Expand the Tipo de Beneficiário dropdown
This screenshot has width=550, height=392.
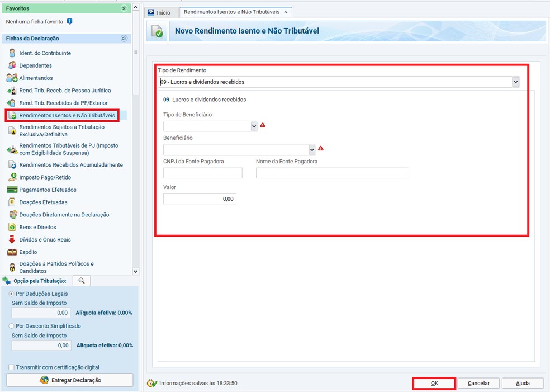click(x=254, y=126)
